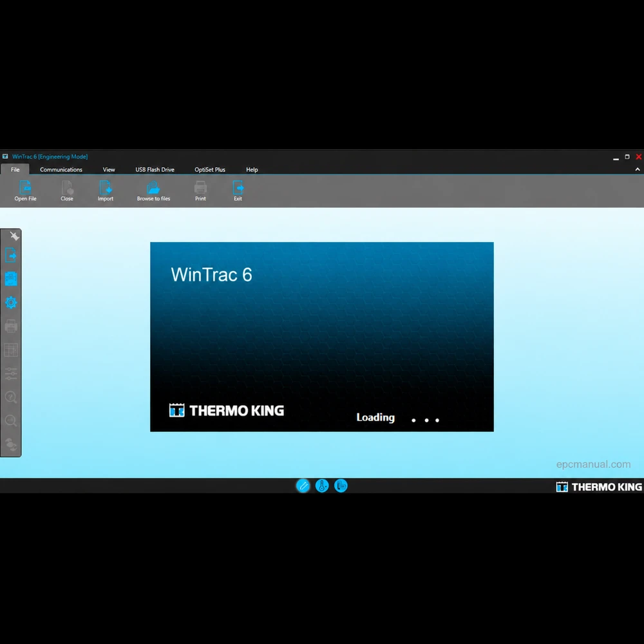Select the highlighted blue sidebar panel icon
The image size is (644, 644).
(x=11, y=278)
